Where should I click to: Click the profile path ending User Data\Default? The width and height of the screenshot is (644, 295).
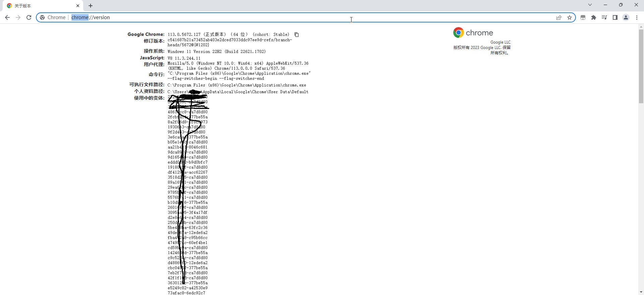238,92
